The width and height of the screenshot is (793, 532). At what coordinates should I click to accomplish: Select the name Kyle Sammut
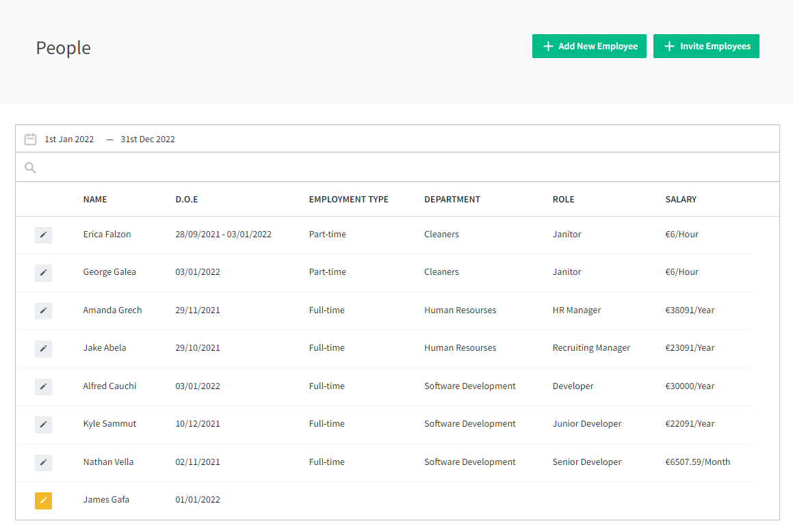click(109, 424)
